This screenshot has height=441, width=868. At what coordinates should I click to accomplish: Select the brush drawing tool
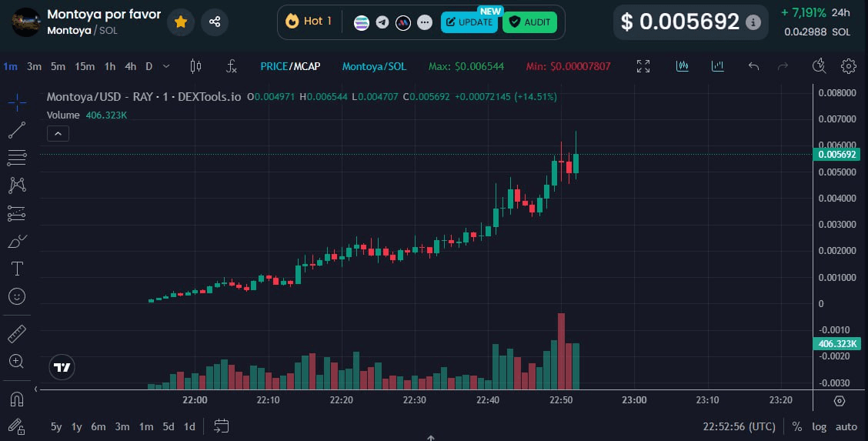tap(17, 241)
